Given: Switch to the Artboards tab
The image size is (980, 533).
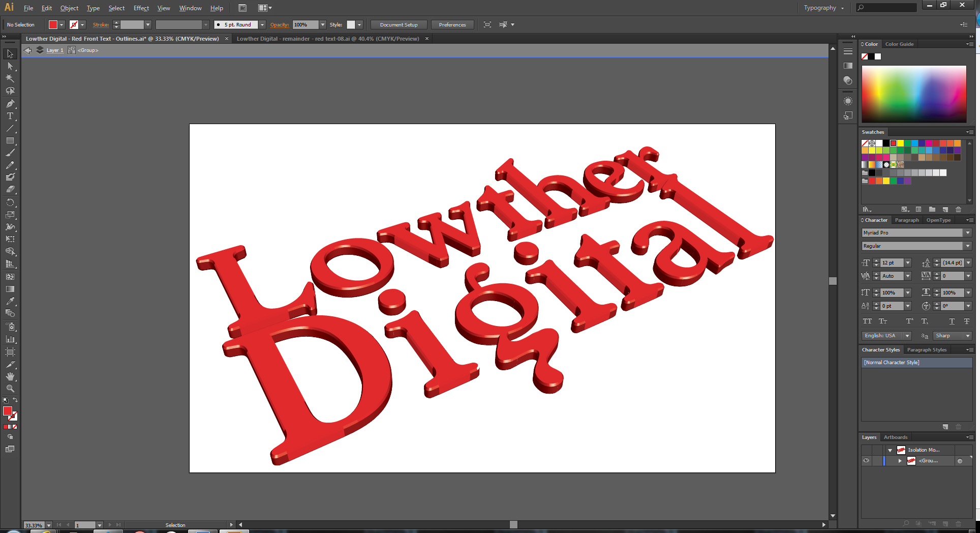Looking at the screenshot, I should [x=896, y=437].
